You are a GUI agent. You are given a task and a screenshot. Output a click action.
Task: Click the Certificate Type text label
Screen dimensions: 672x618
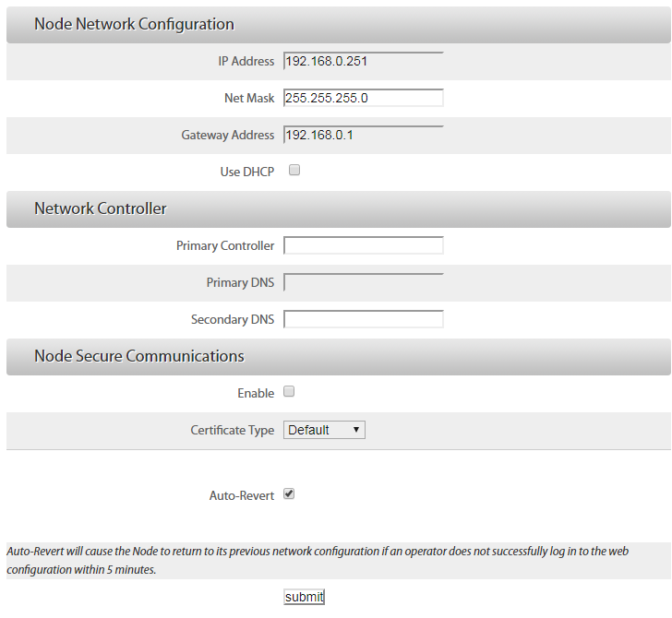pos(233,431)
